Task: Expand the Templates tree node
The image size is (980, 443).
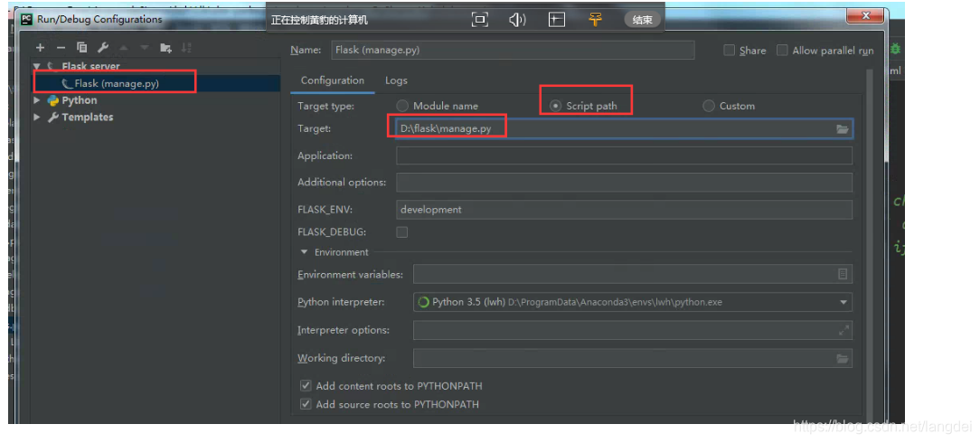Action: click(37, 117)
